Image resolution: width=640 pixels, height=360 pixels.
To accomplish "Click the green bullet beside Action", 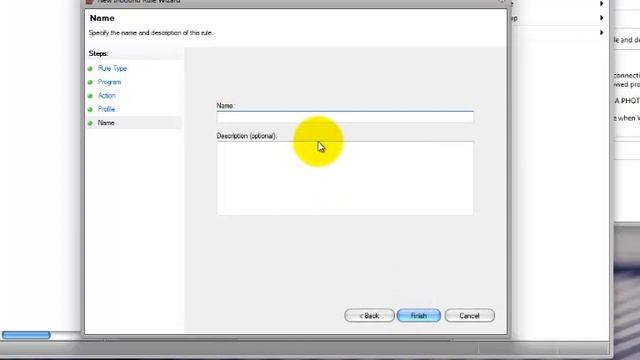I will (90, 96).
